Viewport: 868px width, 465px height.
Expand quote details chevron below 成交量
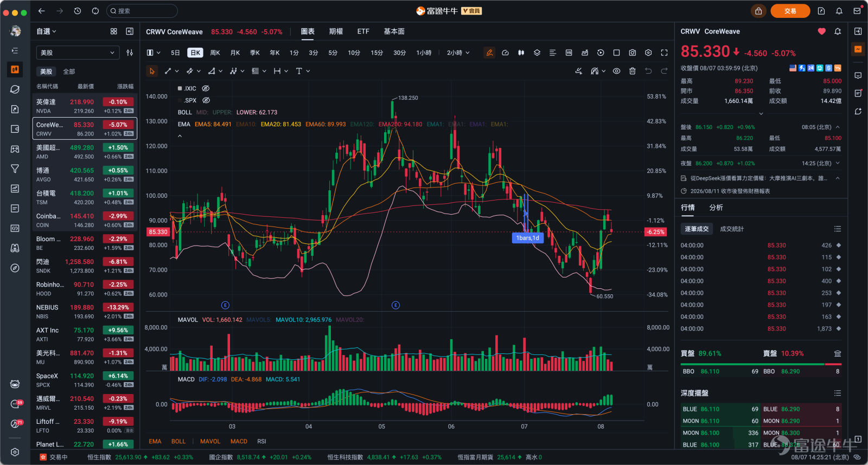point(761,114)
